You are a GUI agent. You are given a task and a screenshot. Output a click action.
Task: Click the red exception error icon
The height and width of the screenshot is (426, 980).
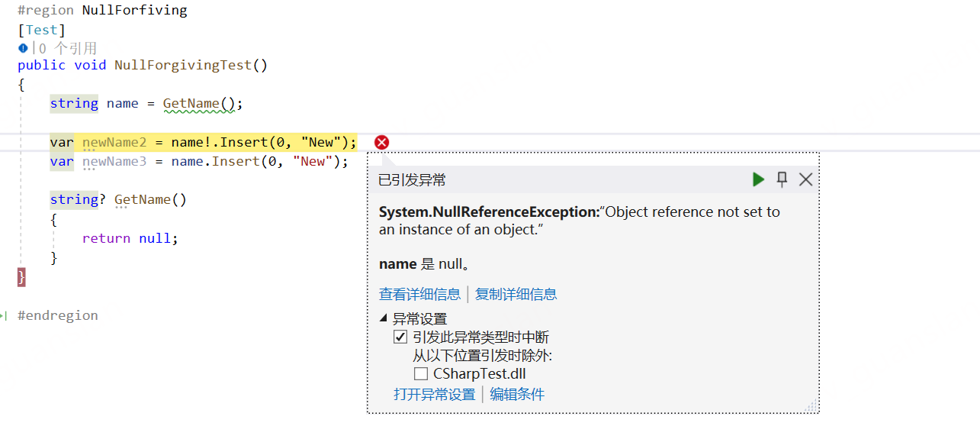[x=382, y=142]
